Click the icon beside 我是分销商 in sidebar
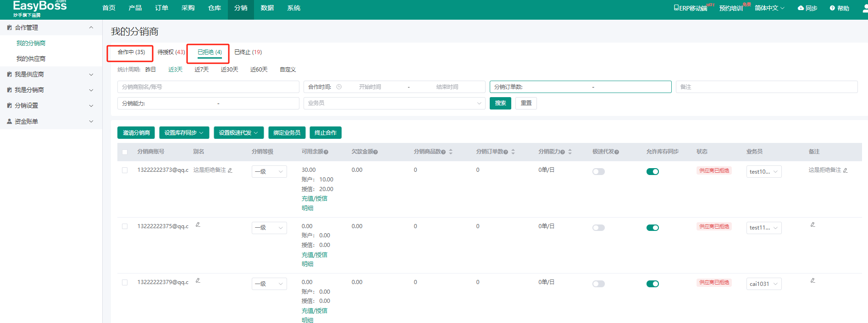The image size is (868, 323). click(x=9, y=90)
